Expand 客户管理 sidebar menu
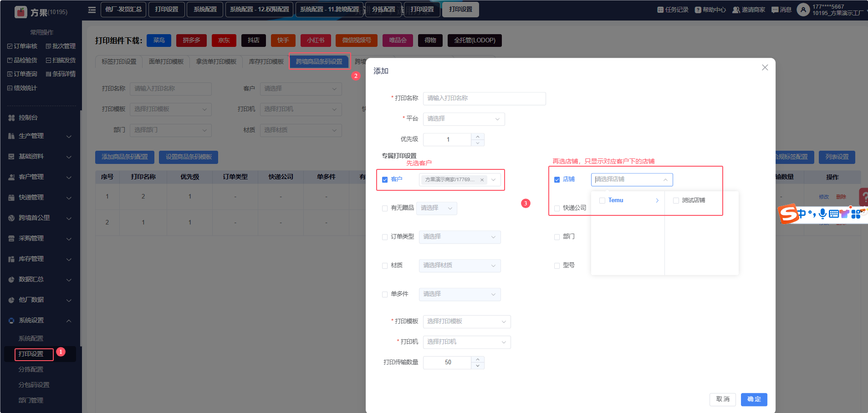 (40, 177)
